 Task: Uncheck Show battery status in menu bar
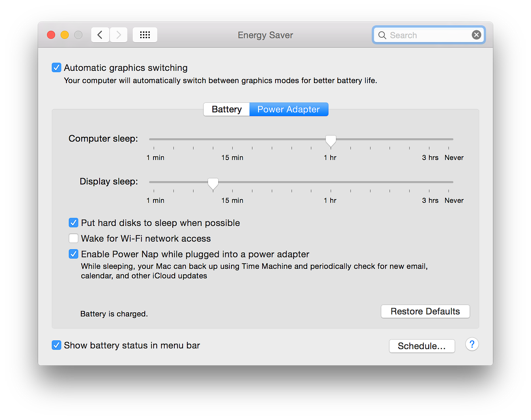56,345
